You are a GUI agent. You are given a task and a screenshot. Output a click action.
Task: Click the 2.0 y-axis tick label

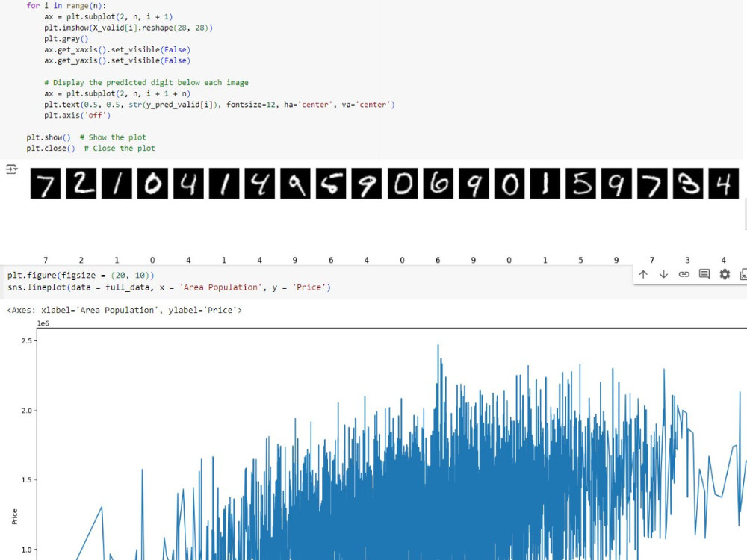pyautogui.click(x=26, y=410)
